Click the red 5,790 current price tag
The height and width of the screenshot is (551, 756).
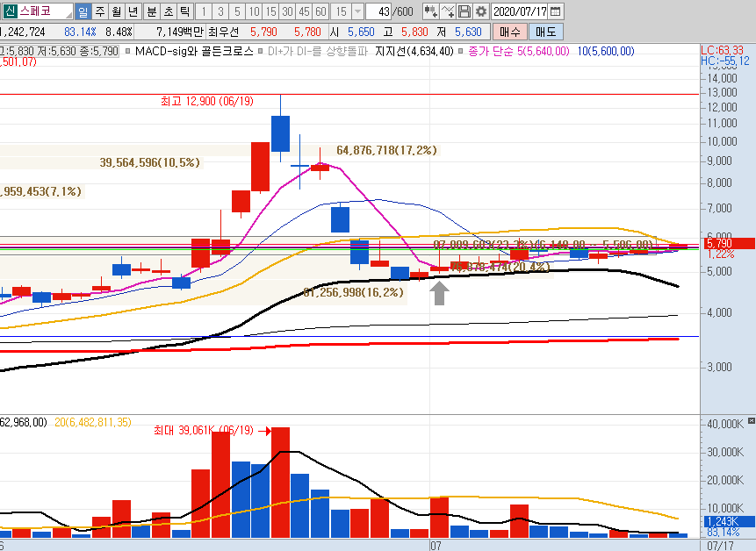[729, 243]
